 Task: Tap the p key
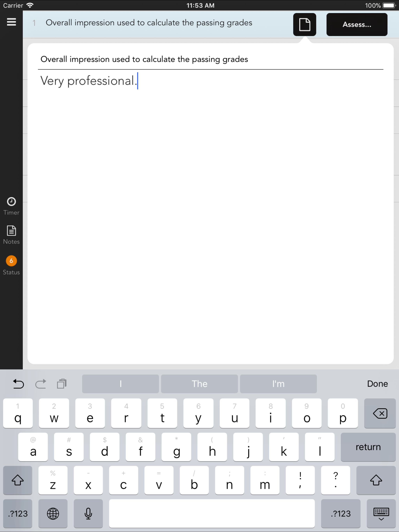[x=343, y=413]
